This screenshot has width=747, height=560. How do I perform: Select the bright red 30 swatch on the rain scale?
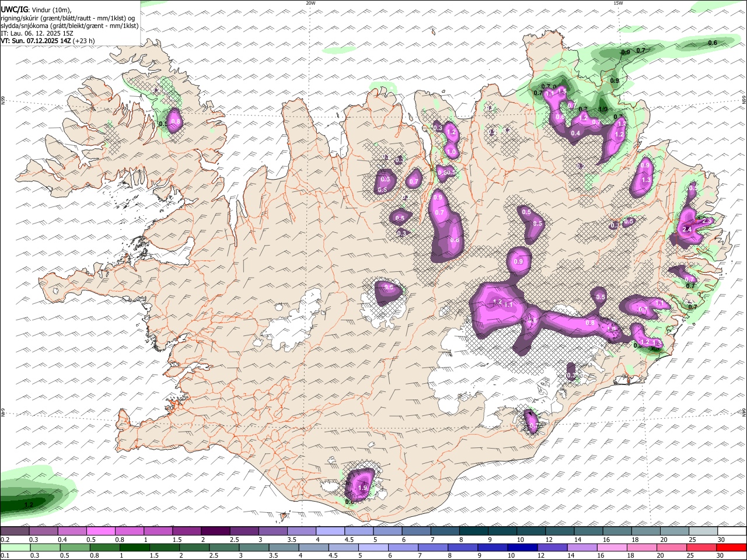pyautogui.click(x=731, y=548)
